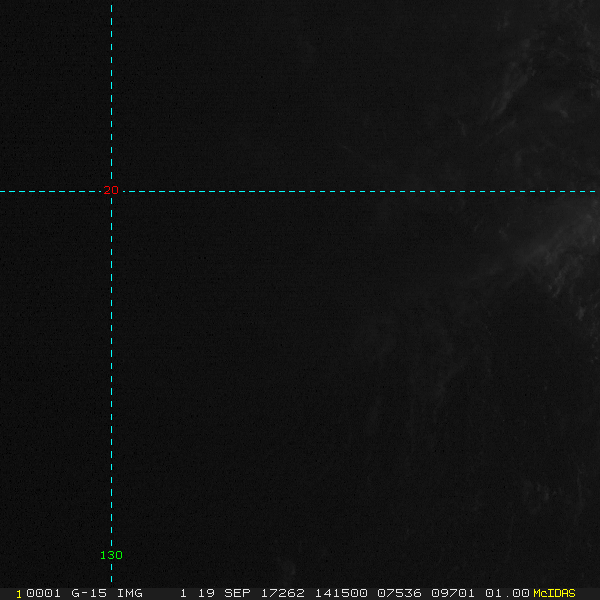Viewport: 600px width, 600px height.
Task: Click the time value 141500
Action: pyautogui.click(x=341, y=593)
